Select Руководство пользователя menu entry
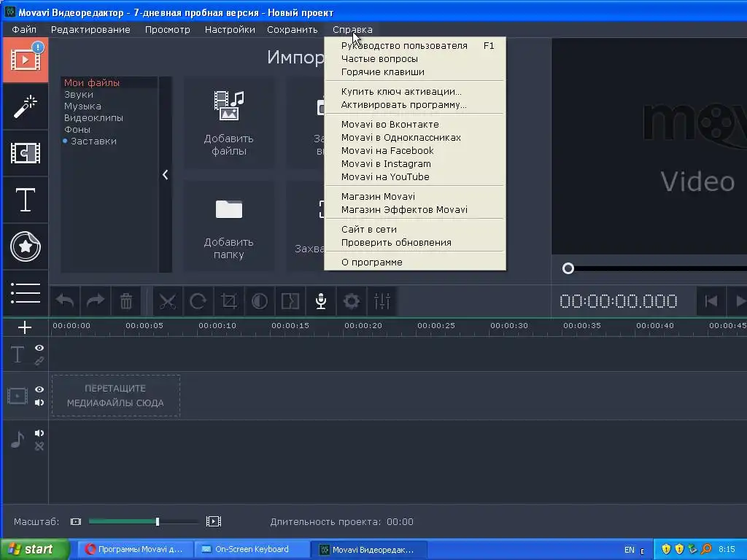 415,46
